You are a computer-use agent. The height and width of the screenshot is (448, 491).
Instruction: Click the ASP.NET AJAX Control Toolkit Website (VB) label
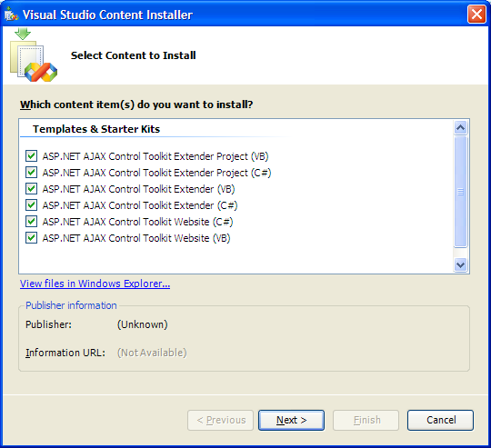[x=136, y=238]
